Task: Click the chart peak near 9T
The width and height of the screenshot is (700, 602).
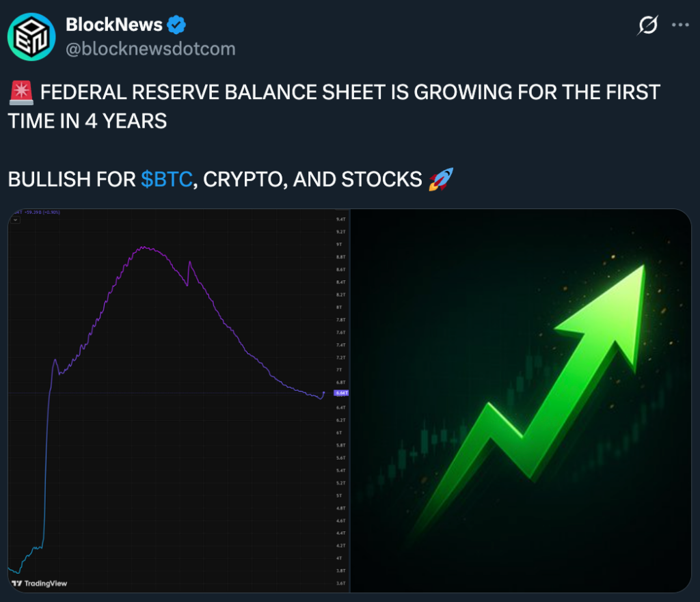Action: point(144,247)
